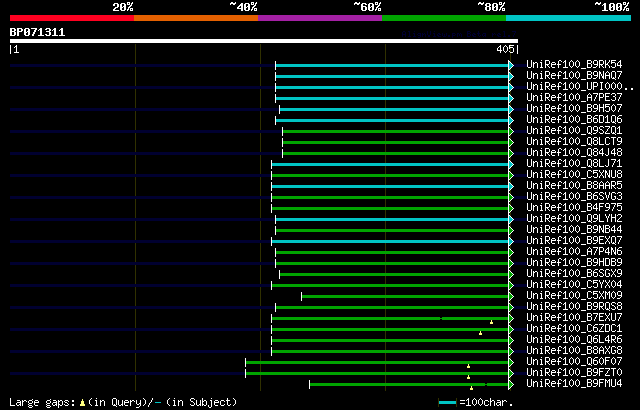Click the UniRef100_A7PE37 label

574,98
